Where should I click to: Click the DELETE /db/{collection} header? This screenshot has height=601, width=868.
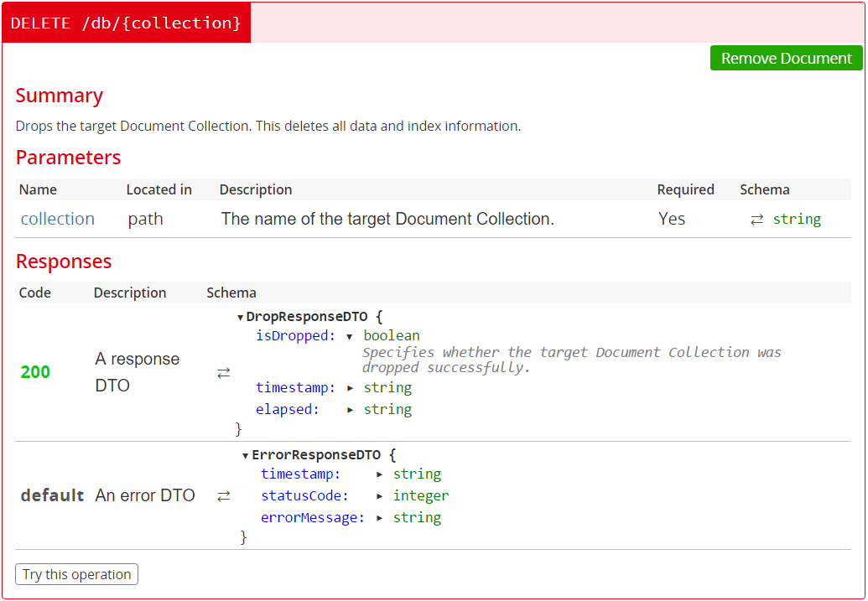click(x=126, y=23)
